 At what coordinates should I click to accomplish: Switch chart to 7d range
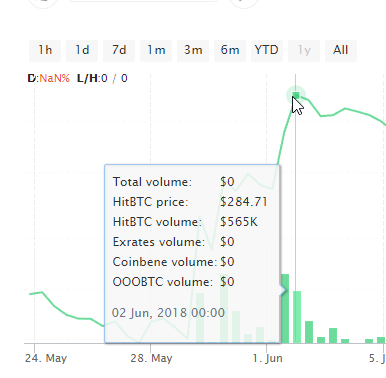(119, 51)
